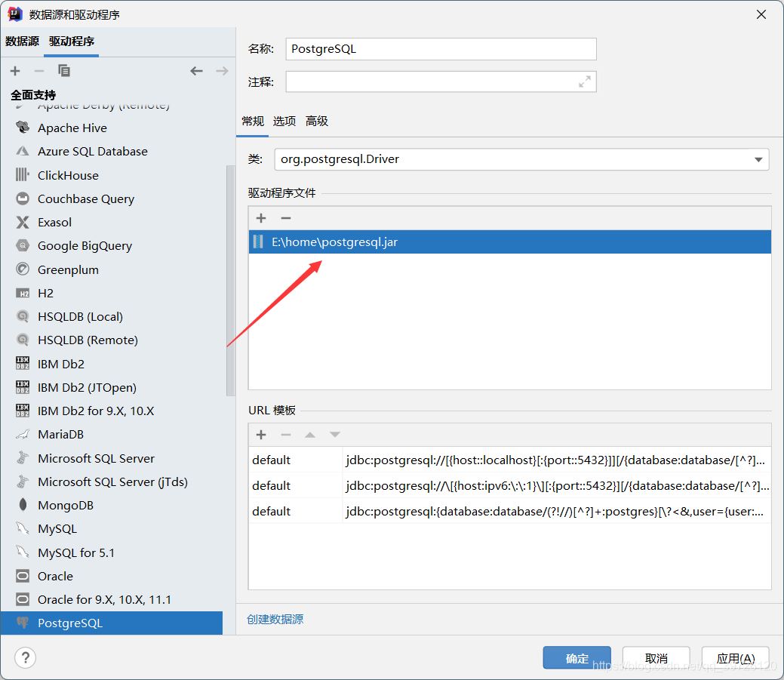The image size is (784, 680).
Task: Click inside the 名称 name field
Action: pos(441,48)
